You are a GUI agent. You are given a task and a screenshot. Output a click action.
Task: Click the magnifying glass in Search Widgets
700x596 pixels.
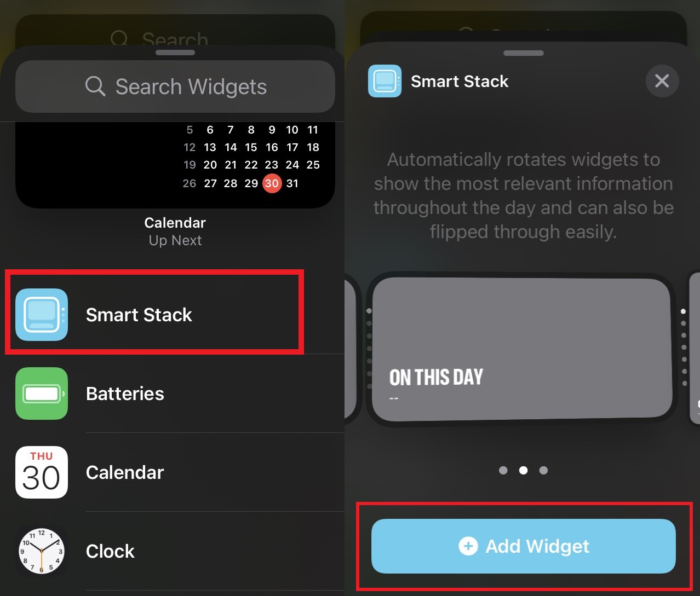tap(95, 86)
